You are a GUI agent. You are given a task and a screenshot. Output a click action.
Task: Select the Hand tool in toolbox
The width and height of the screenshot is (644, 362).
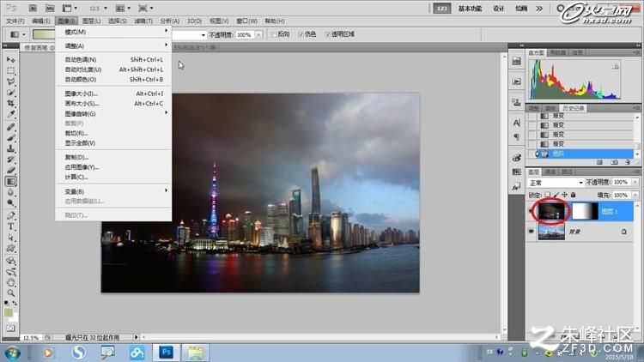tap(11, 282)
